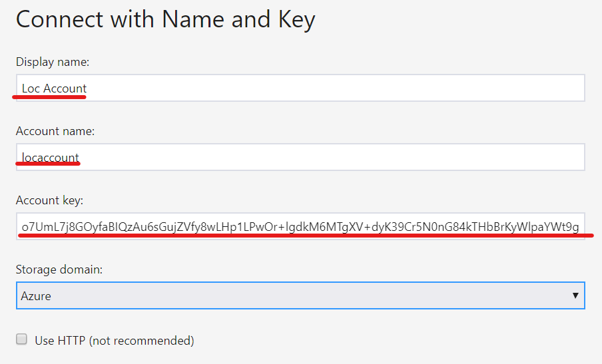
Task: Click the Display name input field
Action: point(300,88)
